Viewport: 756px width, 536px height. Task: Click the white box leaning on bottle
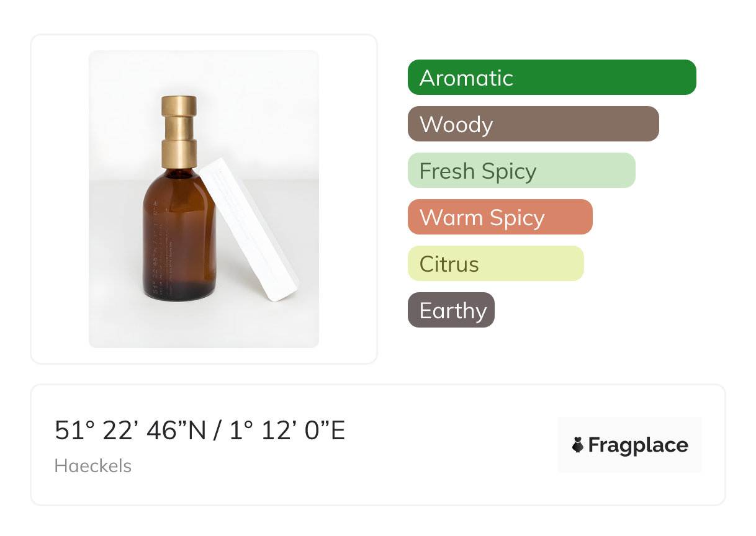[248, 230]
